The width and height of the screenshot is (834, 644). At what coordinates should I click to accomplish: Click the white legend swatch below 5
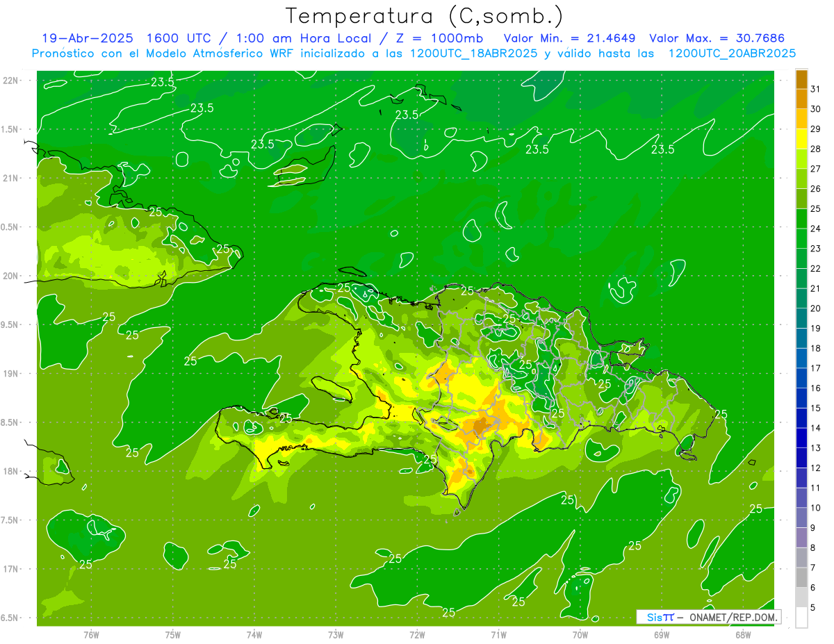click(x=802, y=618)
